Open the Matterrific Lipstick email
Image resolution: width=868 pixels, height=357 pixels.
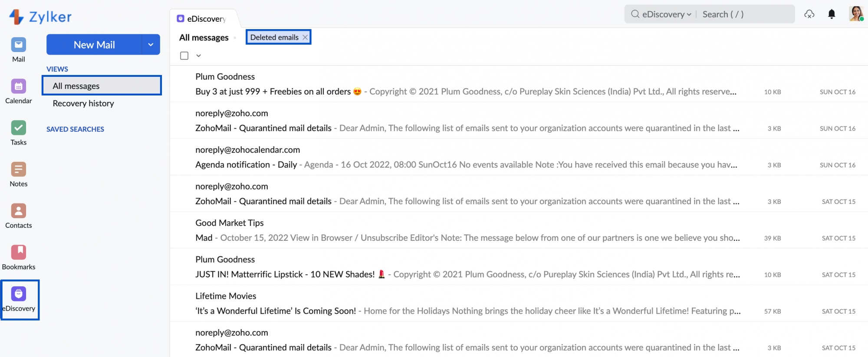pyautogui.click(x=519, y=267)
